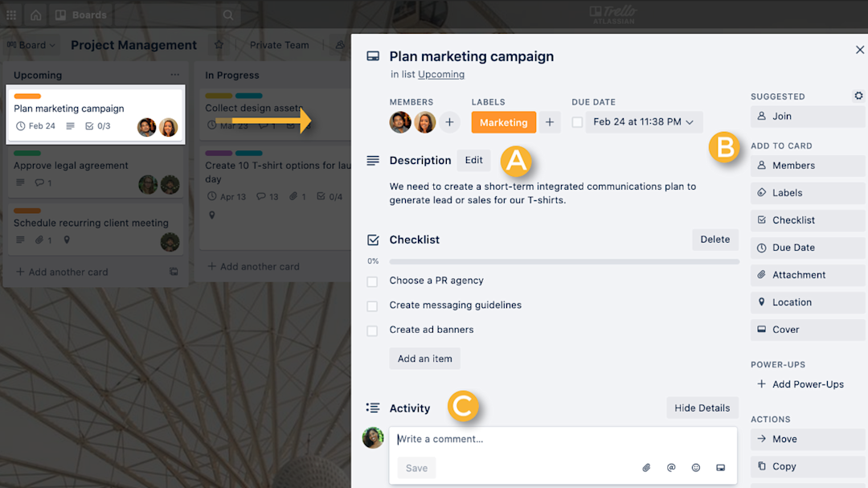The image size is (868, 488).
Task: Add an emoji to the comment
Action: coord(695,467)
